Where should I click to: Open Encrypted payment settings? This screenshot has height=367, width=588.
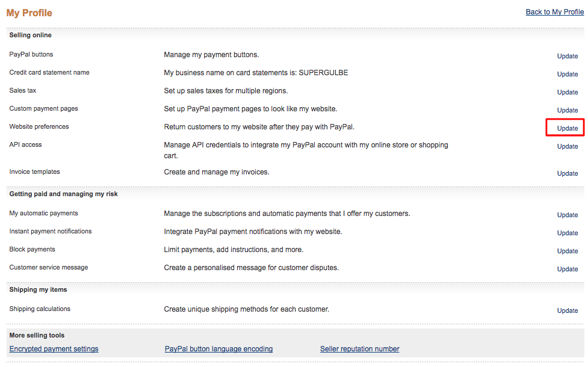click(54, 348)
